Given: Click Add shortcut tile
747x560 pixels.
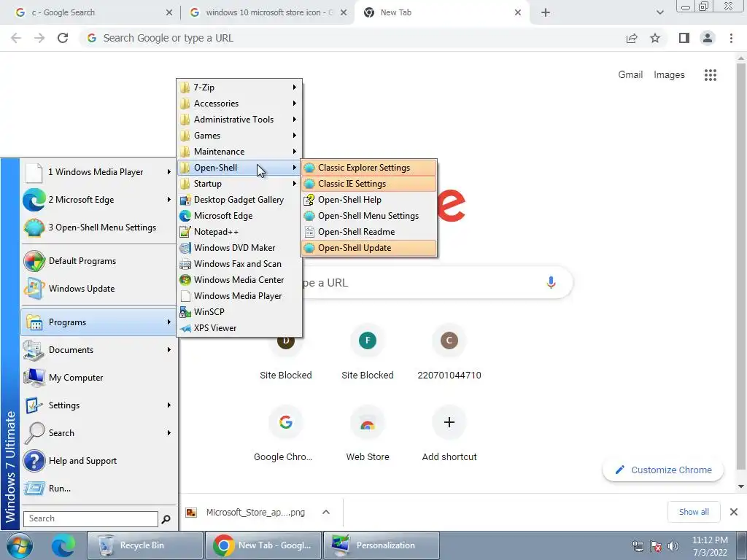Looking at the screenshot, I should click(449, 434).
